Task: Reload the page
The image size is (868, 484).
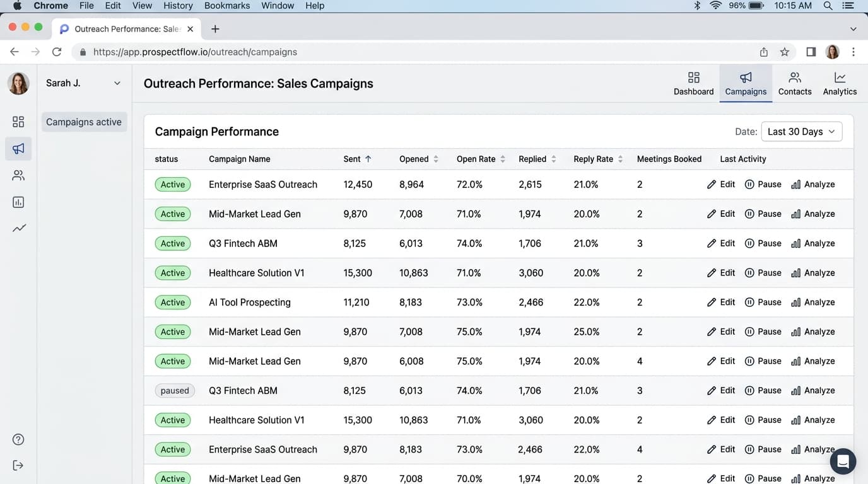Action: coord(57,52)
